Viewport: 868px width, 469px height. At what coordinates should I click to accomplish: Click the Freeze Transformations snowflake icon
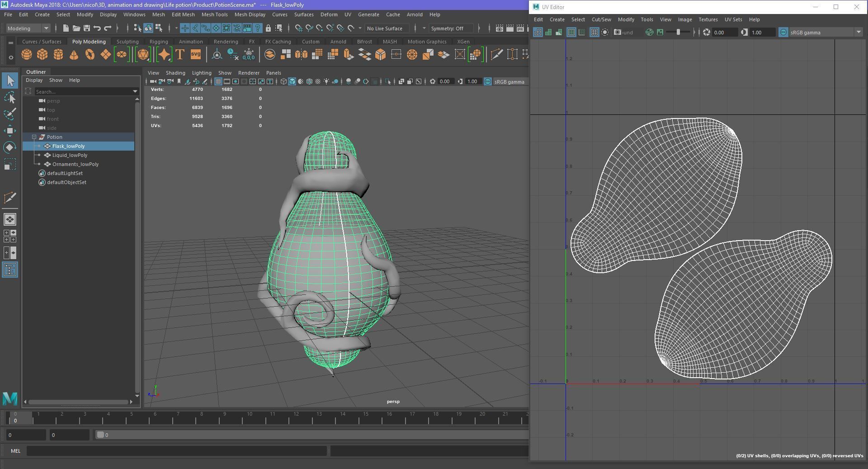pos(249,55)
